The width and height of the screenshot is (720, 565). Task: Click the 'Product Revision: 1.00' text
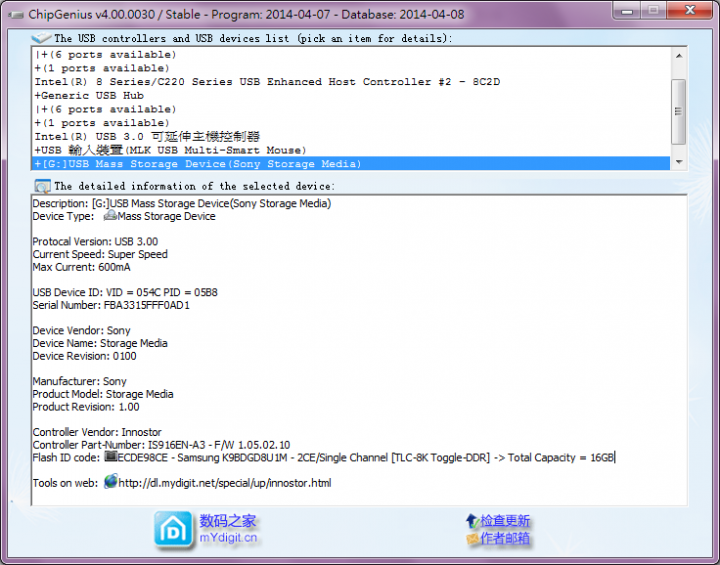(86, 407)
